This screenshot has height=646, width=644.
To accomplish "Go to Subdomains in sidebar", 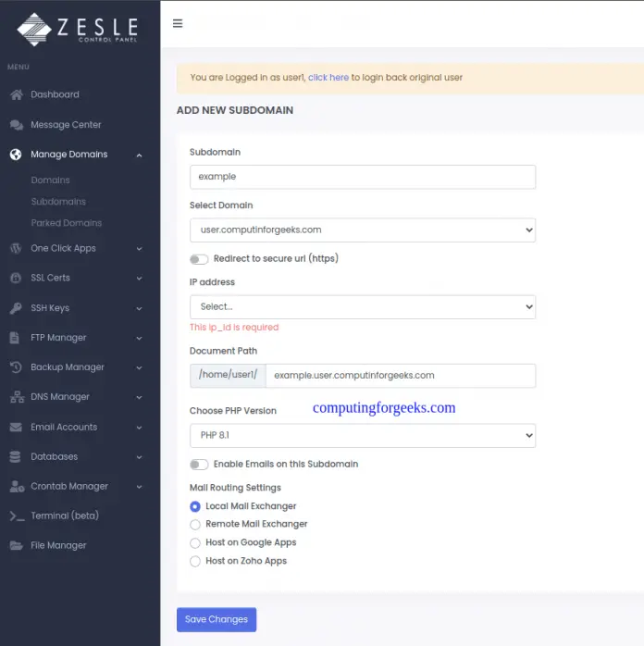I will pos(58,202).
